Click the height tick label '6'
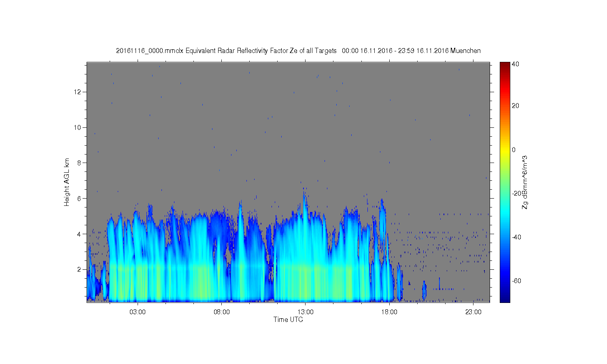The width and height of the screenshot is (607, 364). pos(80,198)
